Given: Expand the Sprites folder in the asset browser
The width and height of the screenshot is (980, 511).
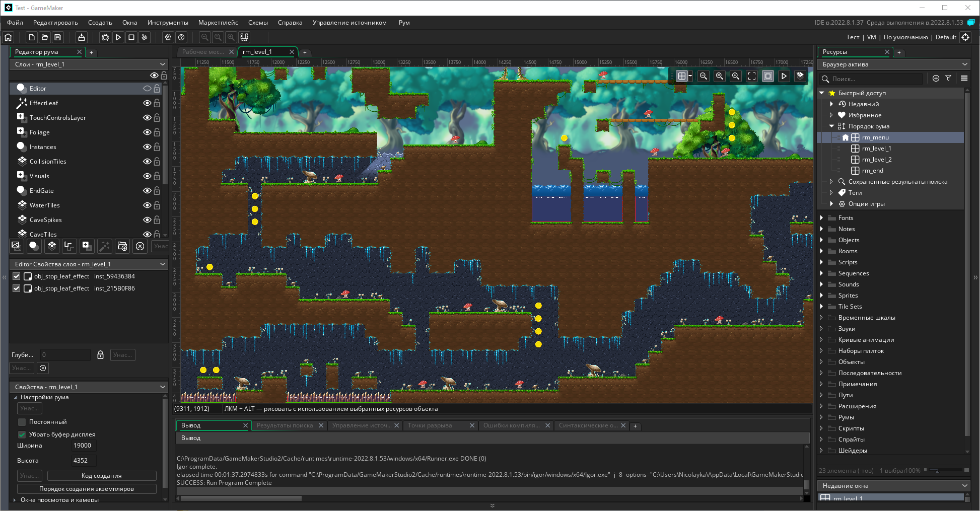Looking at the screenshot, I should (822, 296).
